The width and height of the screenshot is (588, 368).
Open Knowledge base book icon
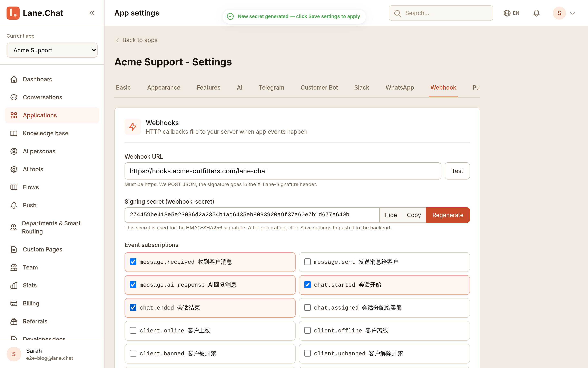(14, 133)
